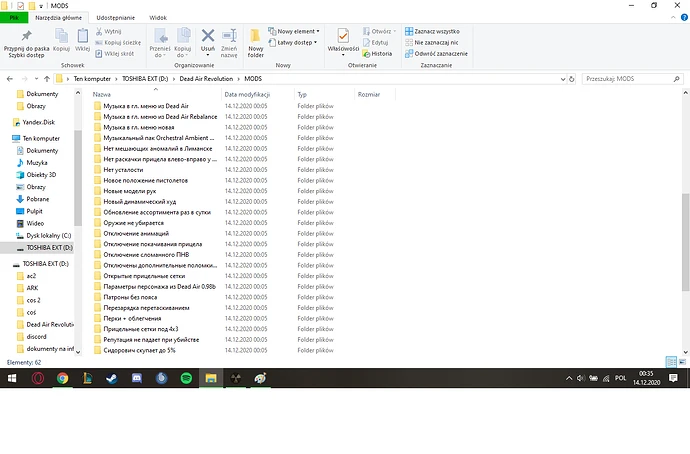Go back with the back arrow
Viewport: 690px width, 454px height.
(10, 79)
